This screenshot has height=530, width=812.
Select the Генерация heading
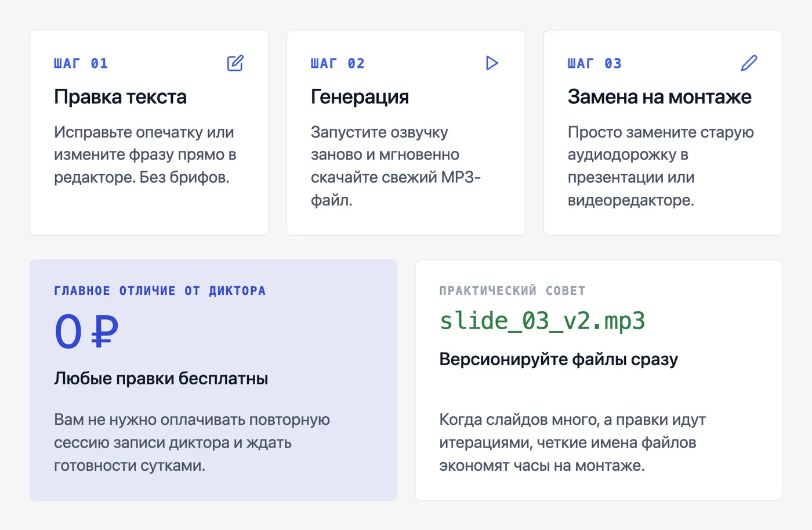point(360,96)
